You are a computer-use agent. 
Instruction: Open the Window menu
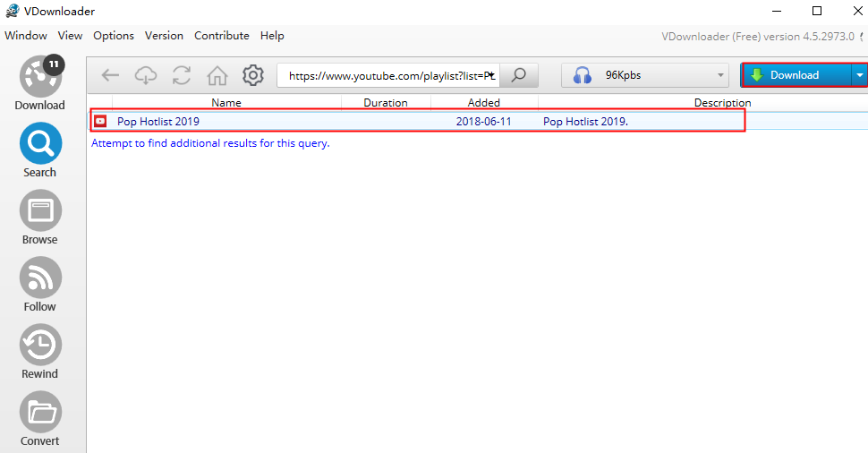[25, 36]
